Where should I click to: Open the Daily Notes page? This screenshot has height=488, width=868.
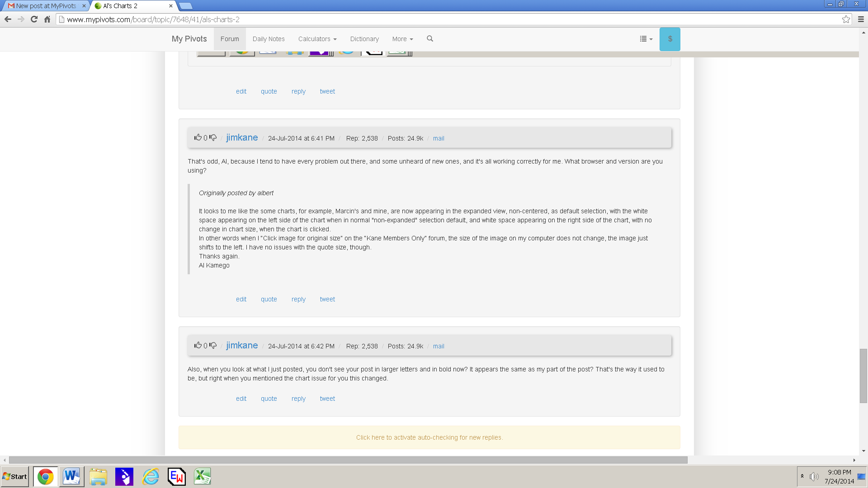coord(269,39)
